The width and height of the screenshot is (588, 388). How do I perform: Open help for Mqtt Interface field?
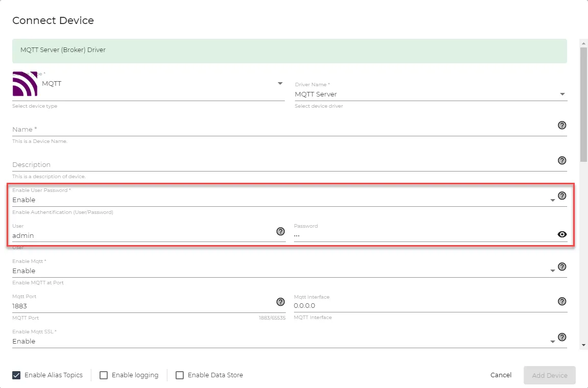coord(562,301)
